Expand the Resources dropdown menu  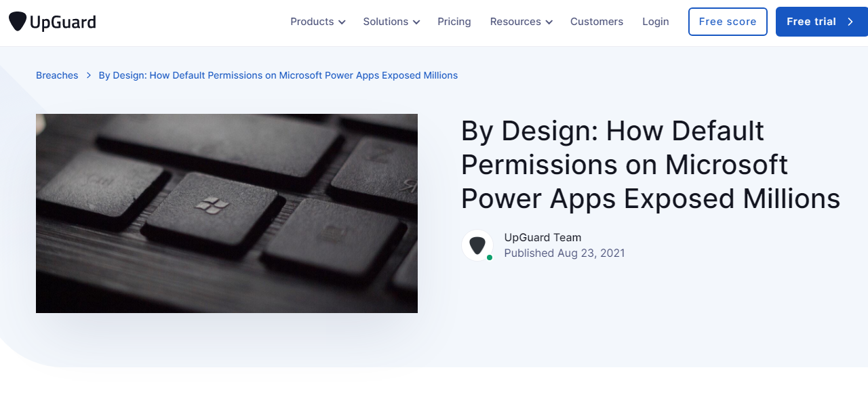coord(521,22)
